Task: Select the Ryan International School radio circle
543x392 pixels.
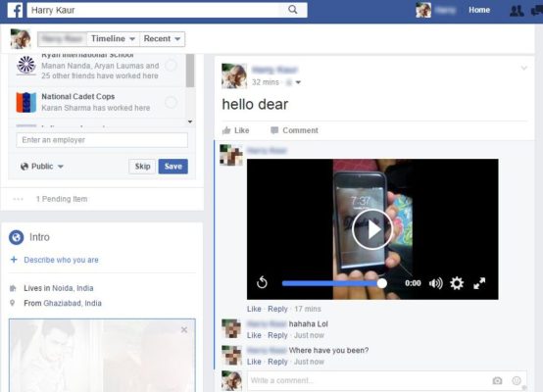Action: pos(172,65)
